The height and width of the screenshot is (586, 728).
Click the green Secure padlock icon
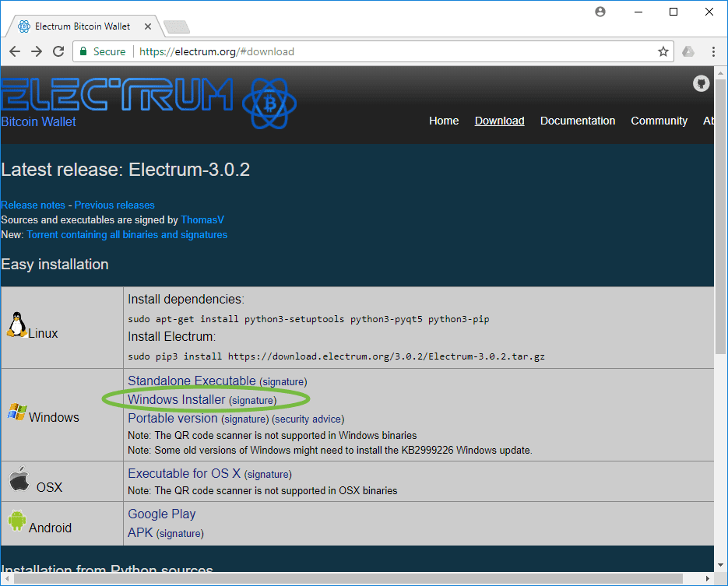[x=83, y=51]
